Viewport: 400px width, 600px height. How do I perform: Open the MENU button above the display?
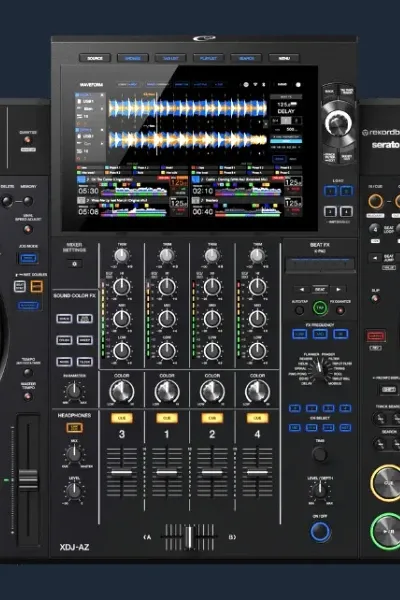point(284,58)
